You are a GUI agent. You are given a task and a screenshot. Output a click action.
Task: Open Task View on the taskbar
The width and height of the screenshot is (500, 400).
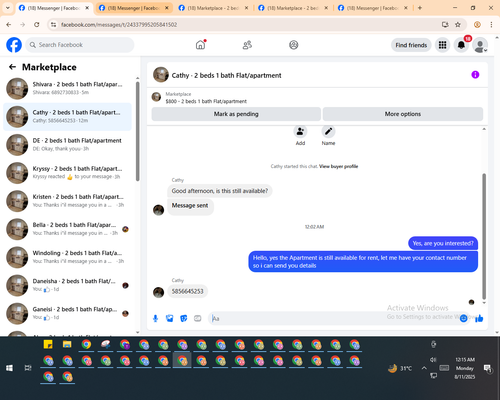click(28, 368)
